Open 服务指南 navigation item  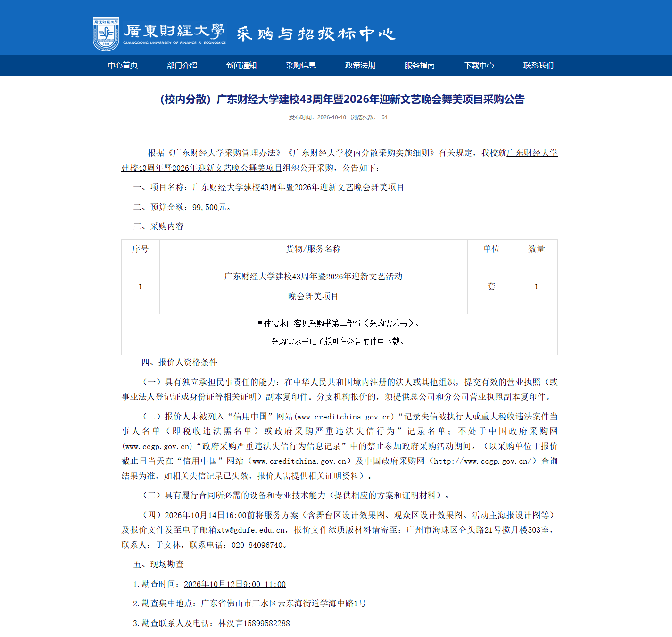pyautogui.click(x=420, y=66)
